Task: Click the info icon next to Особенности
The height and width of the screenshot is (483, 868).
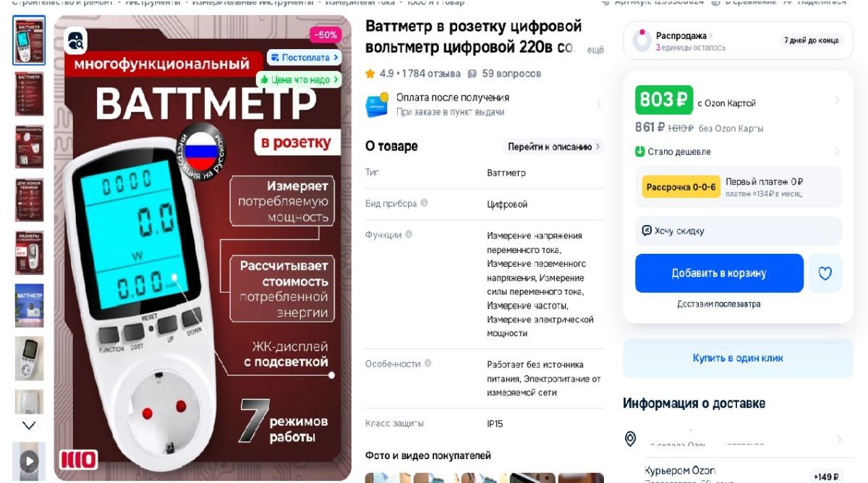Action: pos(428,363)
